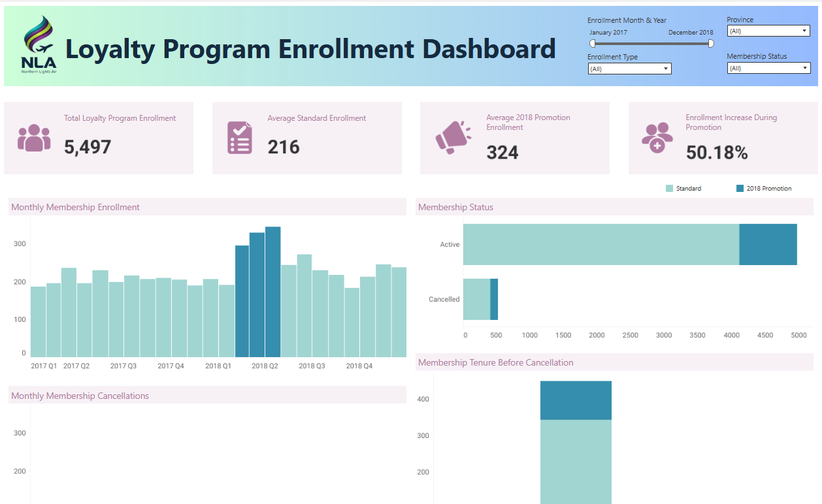This screenshot has width=822, height=504.
Task: Click the add-user icon for enrollment increase
Action: point(657,138)
